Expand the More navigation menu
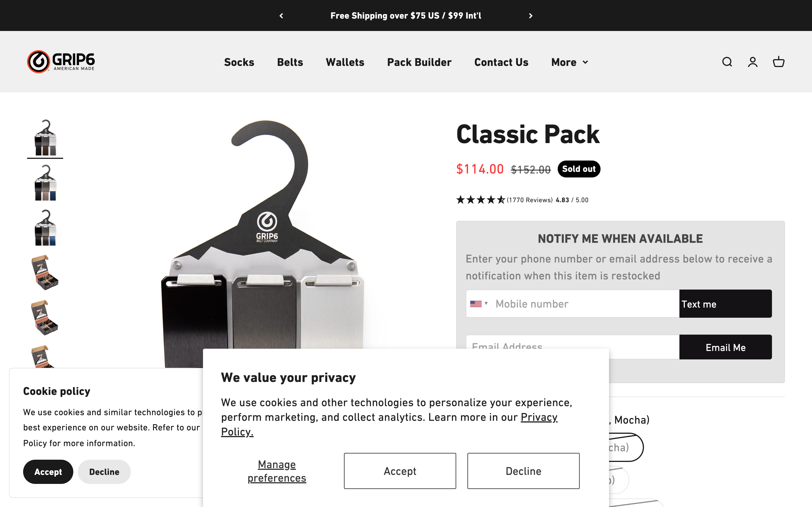Screen dimensions: 812x507 (x=570, y=62)
